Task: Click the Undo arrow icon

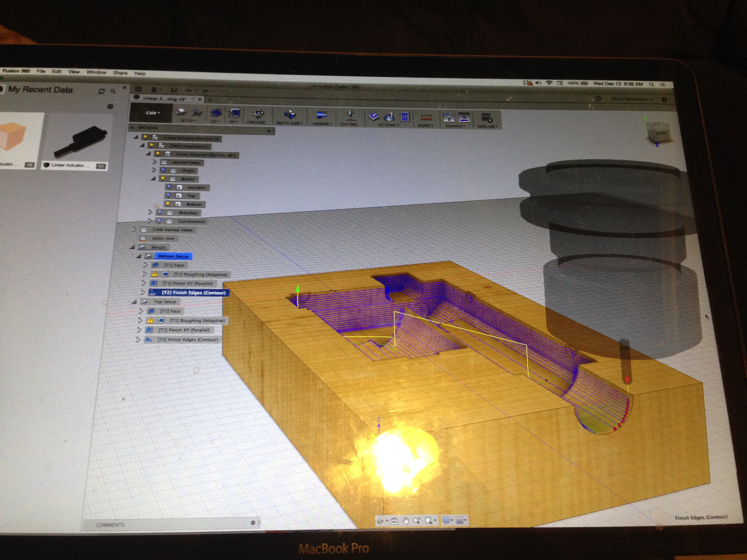Action: coord(189,90)
